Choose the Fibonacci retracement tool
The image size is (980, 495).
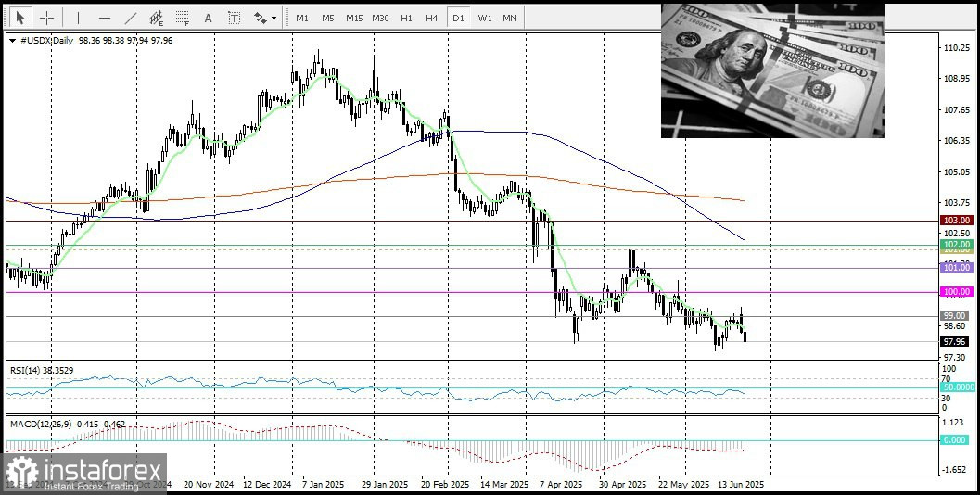(x=183, y=19)
